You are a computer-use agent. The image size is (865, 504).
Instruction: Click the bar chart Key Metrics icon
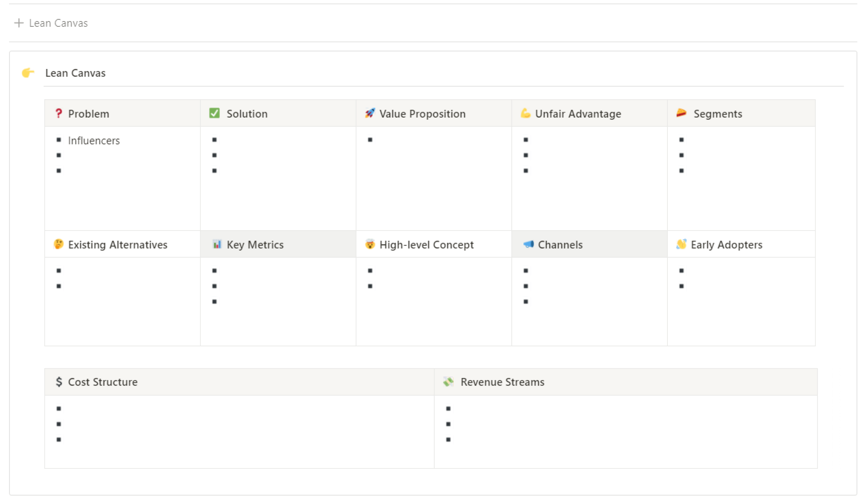point(217,244)
